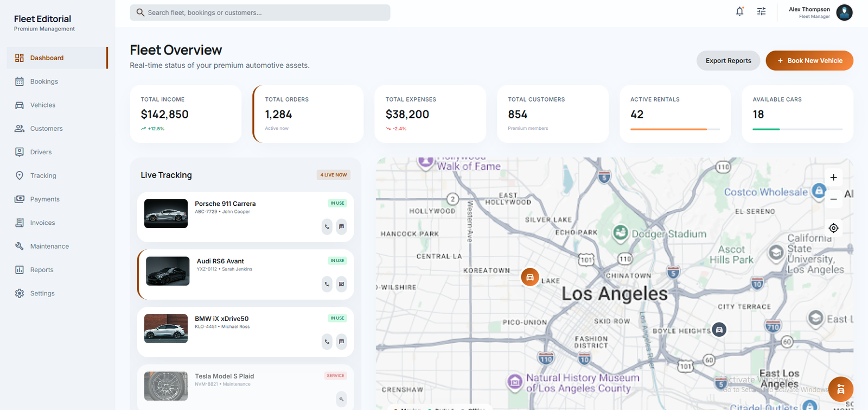868x410 pixels.
Task: Call the Audi RS6 Avant driver
Action: [x=327, y=284]
